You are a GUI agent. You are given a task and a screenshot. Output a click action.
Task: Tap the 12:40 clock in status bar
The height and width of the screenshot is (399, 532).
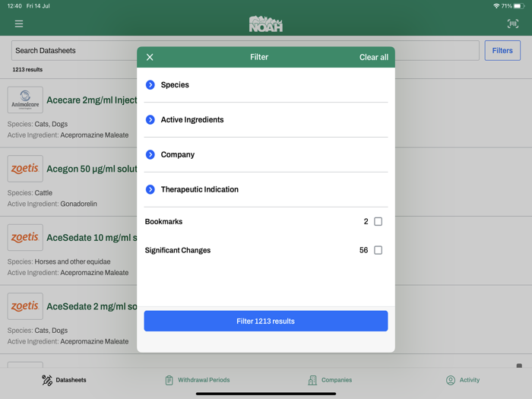14,6
